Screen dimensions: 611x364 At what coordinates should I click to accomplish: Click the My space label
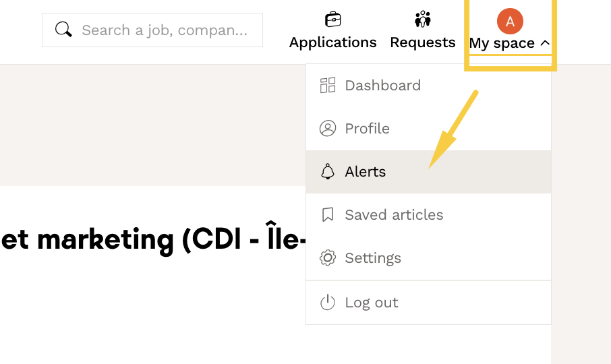pyautogui.click(x=502, y=43)
